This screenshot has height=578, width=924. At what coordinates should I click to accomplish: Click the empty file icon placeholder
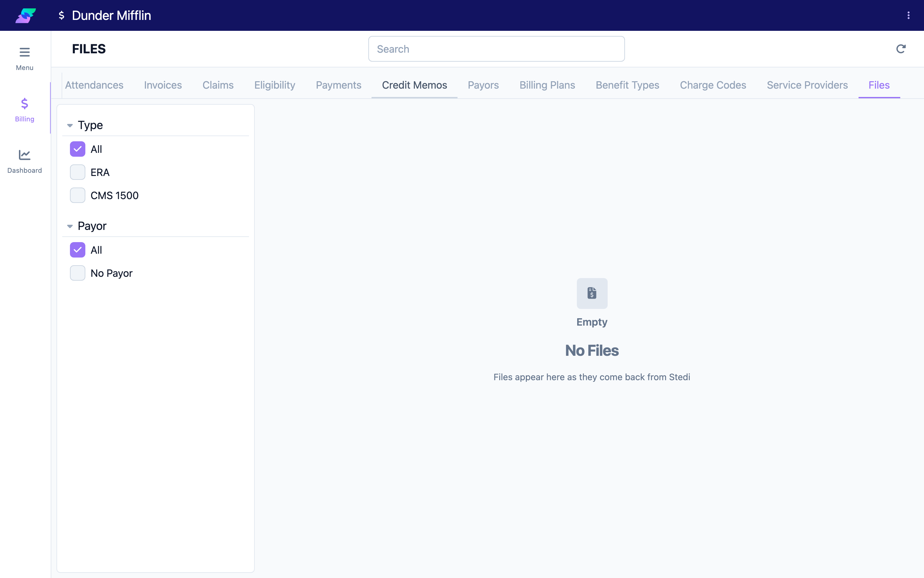click(x=592, y=293)
